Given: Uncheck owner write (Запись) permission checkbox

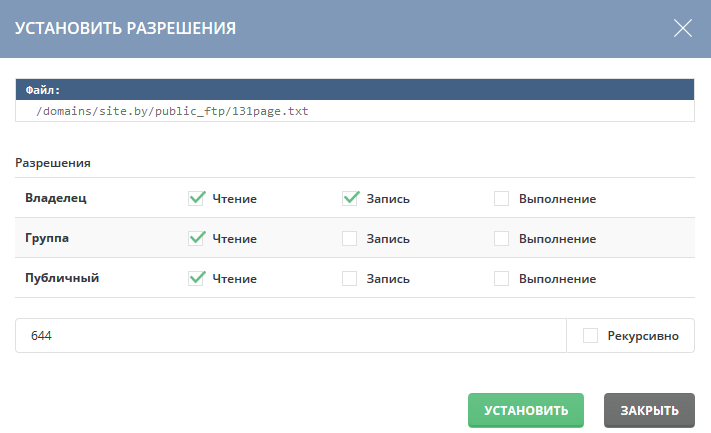Looking at the screenshot, I should point(351,198).
